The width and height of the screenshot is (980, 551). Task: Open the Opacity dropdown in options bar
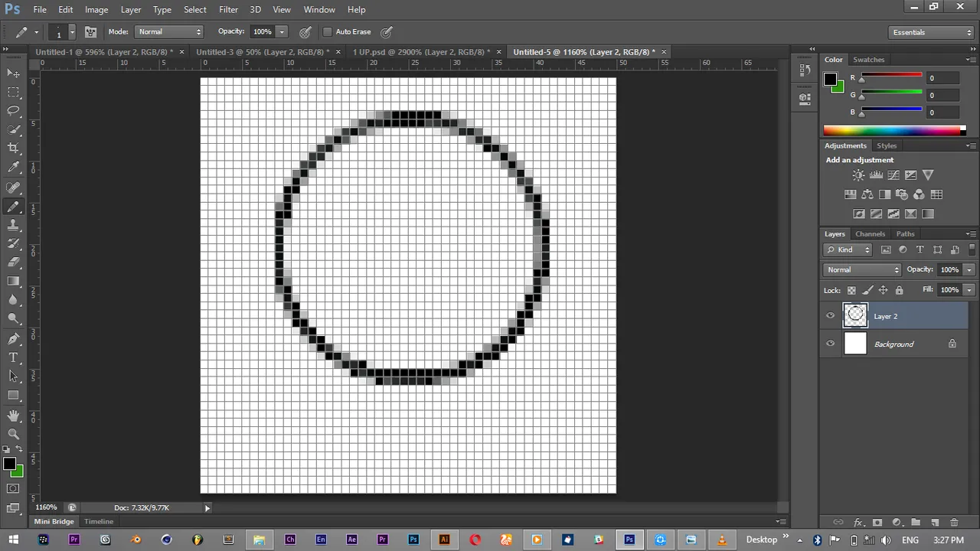coord(282,32)
